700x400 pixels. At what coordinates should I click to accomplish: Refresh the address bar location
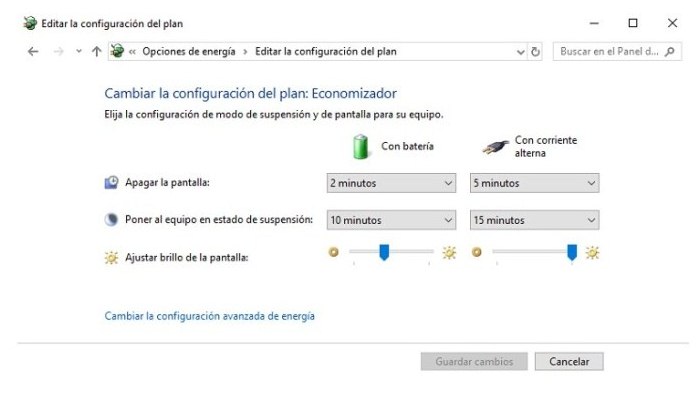535,52
